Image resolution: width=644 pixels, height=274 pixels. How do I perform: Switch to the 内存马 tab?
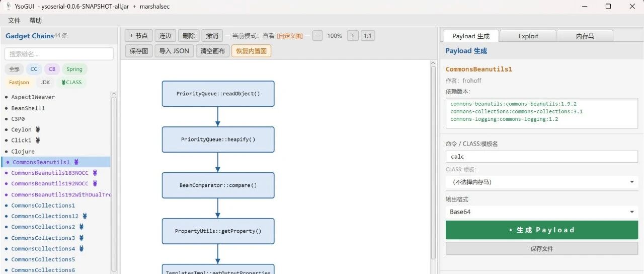(585, 36)
